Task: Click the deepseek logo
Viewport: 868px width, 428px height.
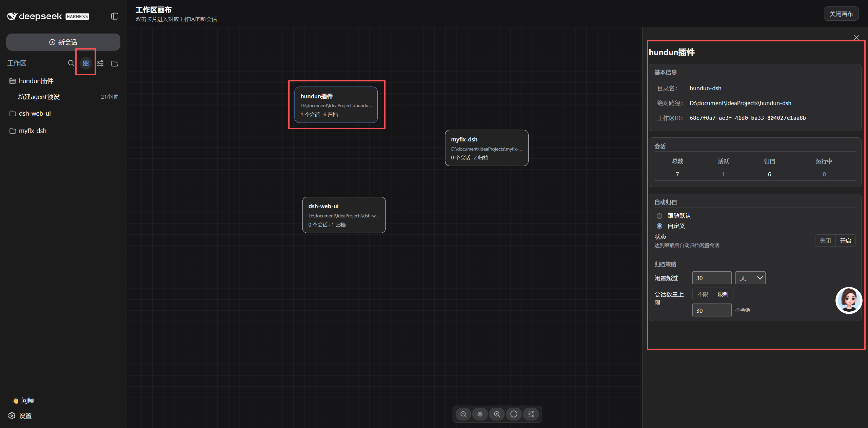Action: 35,16
